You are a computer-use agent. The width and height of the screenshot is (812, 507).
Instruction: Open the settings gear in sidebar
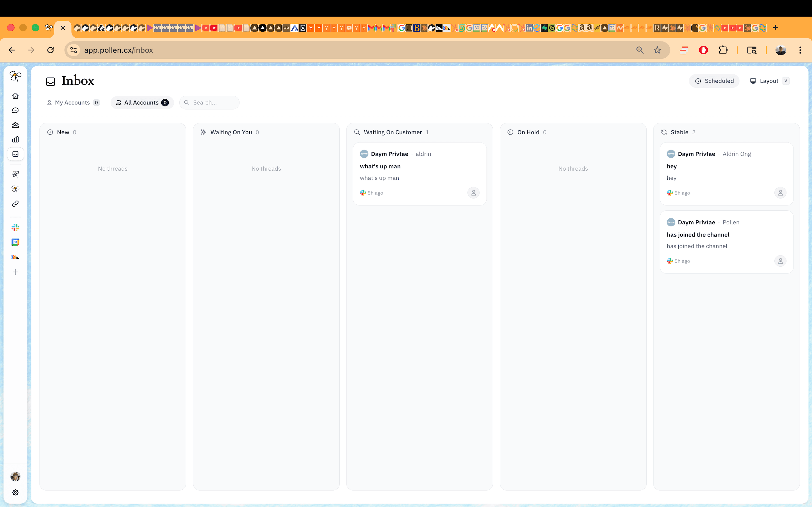coord(15,492)
